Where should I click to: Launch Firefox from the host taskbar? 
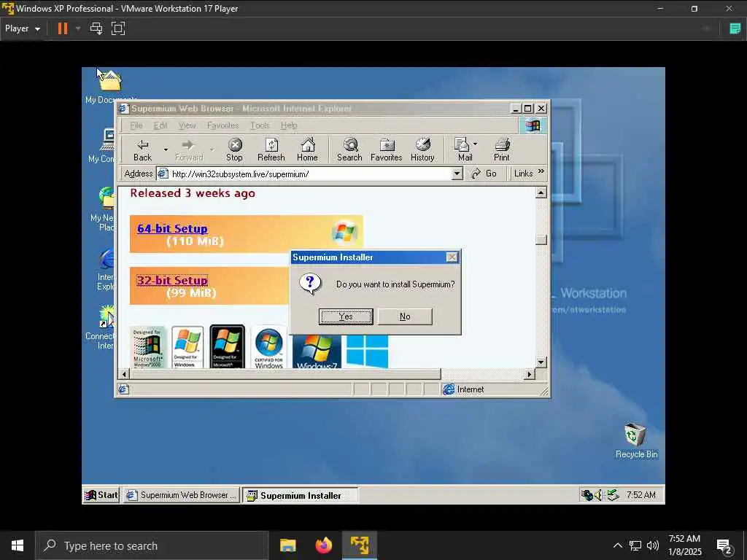[323, 545]
